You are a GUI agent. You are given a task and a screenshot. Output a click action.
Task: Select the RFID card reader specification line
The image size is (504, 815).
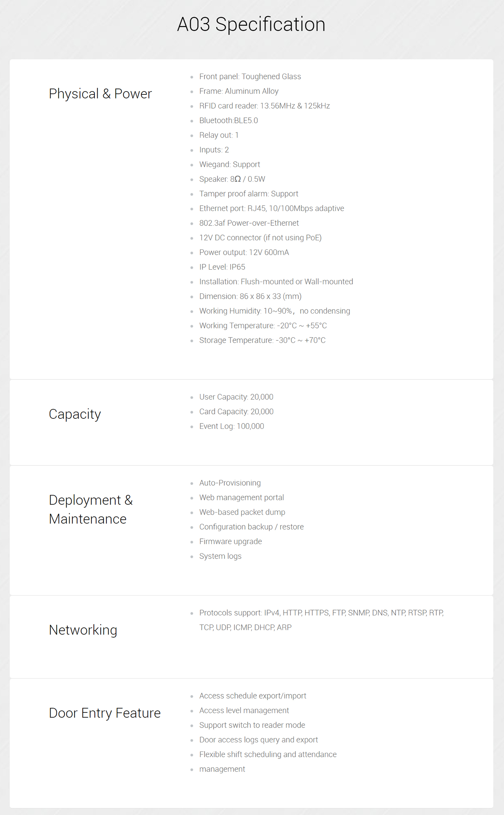[264, 106]
